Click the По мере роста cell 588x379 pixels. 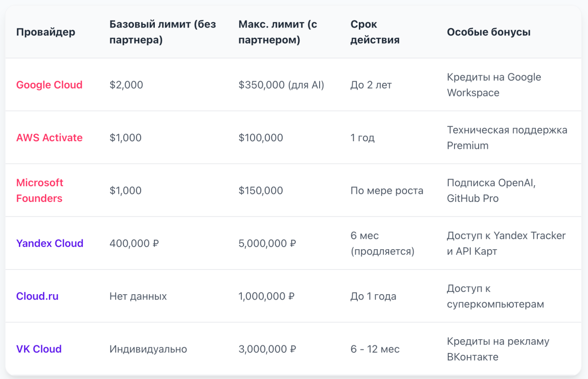point(387,191)
